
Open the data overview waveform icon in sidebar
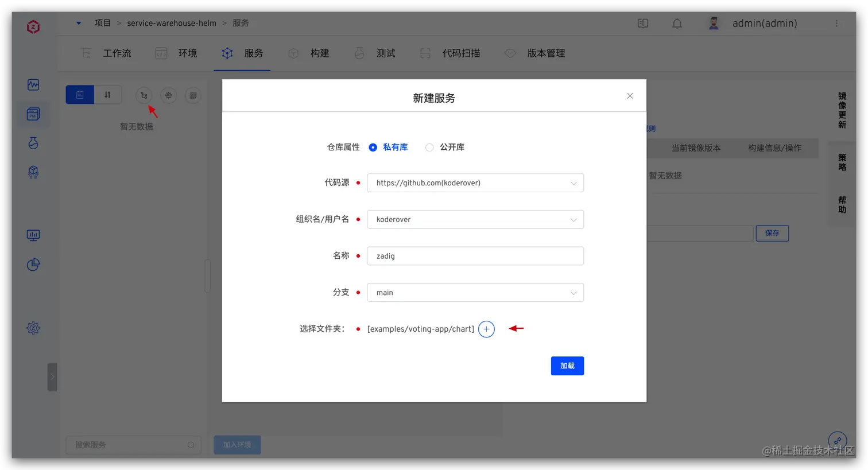pyautogui.click(x=33, y=85)
